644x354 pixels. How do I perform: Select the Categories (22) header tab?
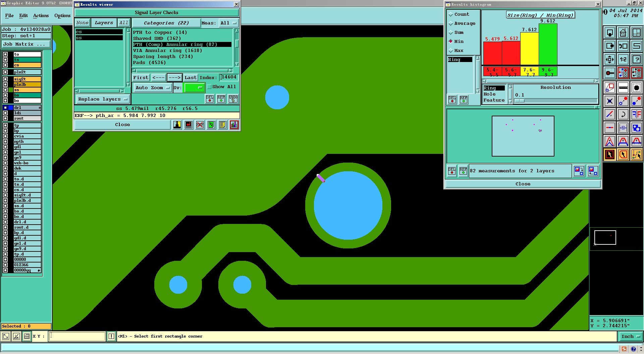166,23
